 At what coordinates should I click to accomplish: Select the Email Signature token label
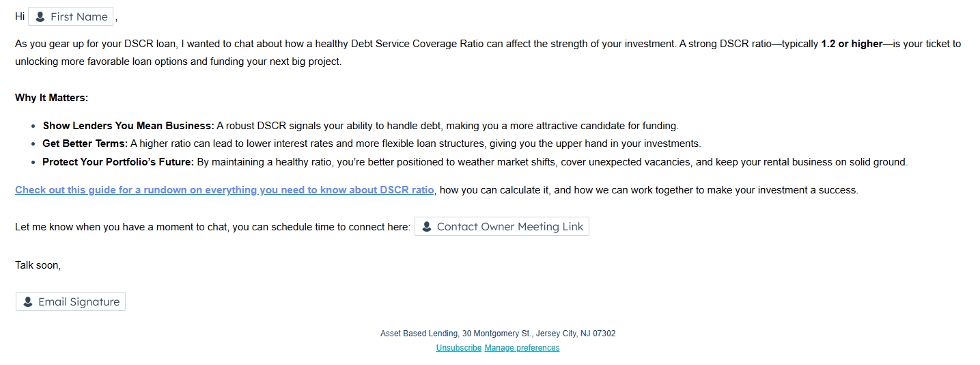[79, 301]
